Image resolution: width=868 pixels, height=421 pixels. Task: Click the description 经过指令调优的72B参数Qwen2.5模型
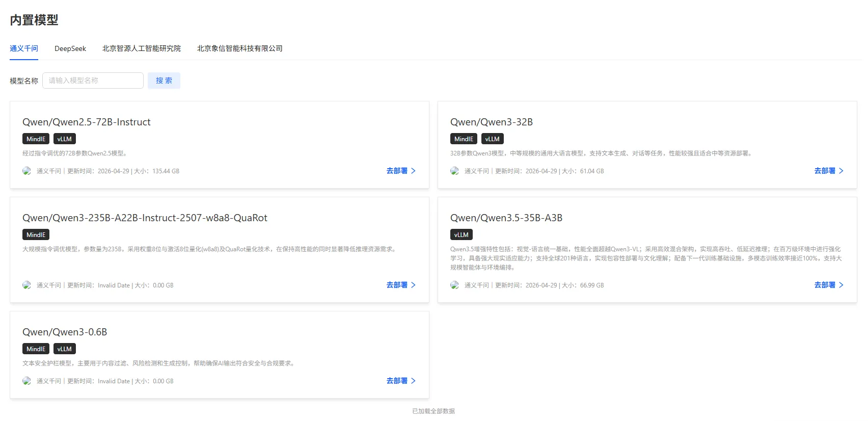(x=75, y=153)
